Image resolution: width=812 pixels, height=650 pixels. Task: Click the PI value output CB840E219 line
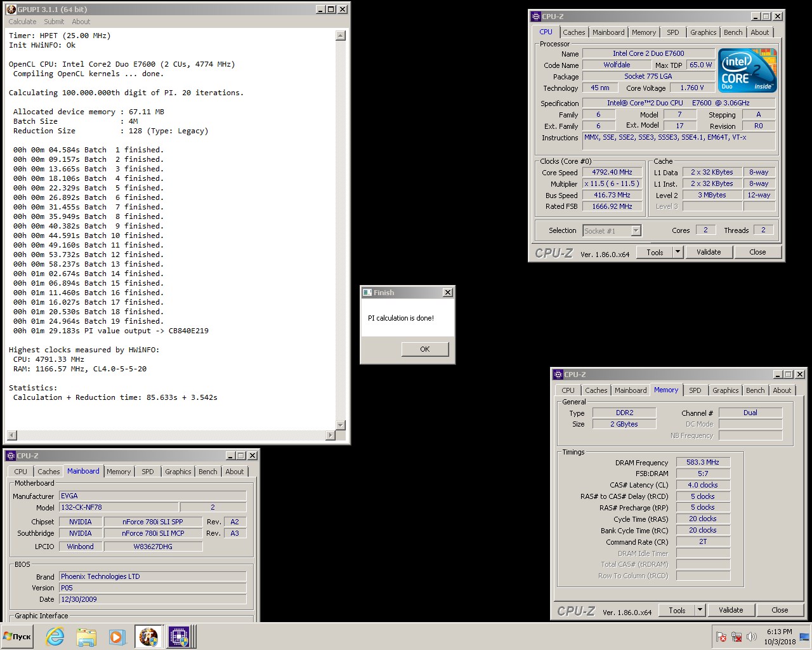click(111, 331)
